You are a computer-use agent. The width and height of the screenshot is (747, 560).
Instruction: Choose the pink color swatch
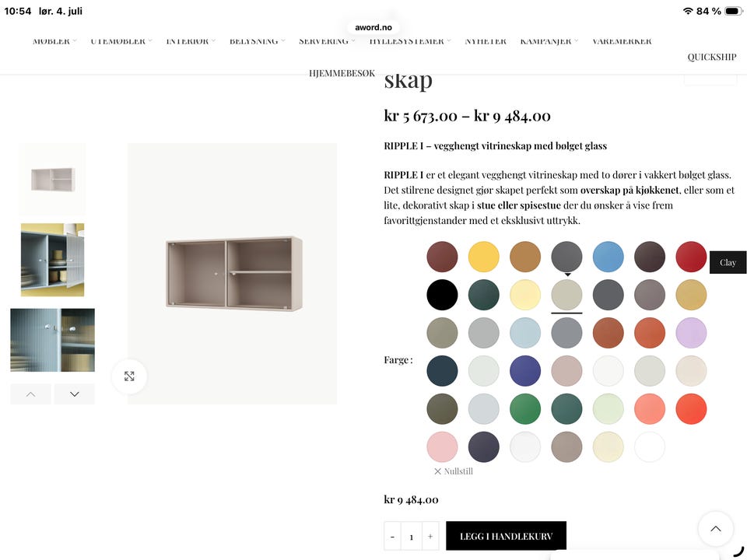[442, 446]
